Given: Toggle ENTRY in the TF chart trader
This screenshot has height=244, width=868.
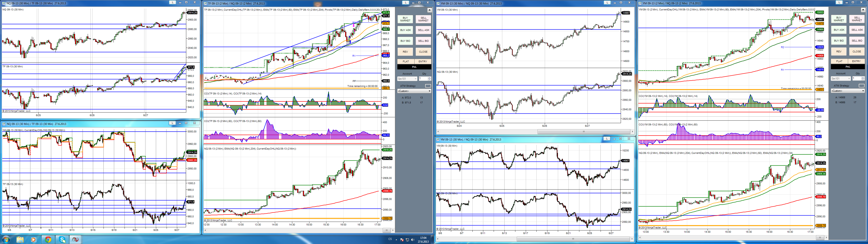Looking at the screenshot, I should [422, 61].
